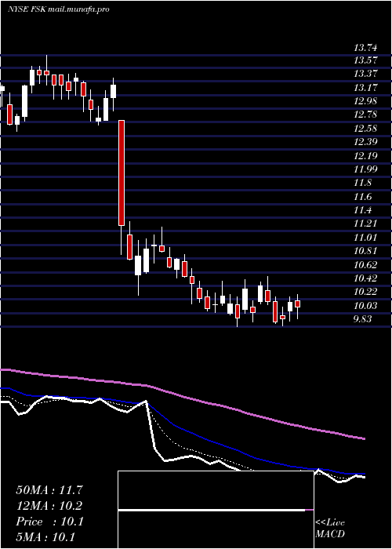Click the 13.17 price axis label
392x549 pixels.
click(x=366, y=87)
